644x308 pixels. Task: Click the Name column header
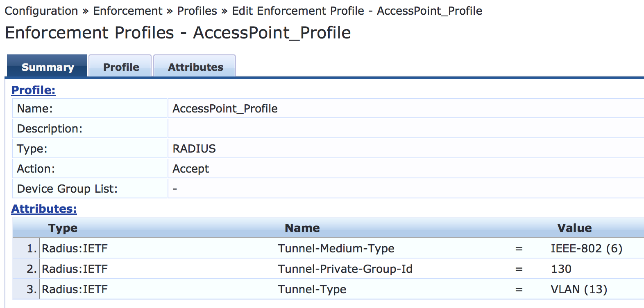pos(302,228)
